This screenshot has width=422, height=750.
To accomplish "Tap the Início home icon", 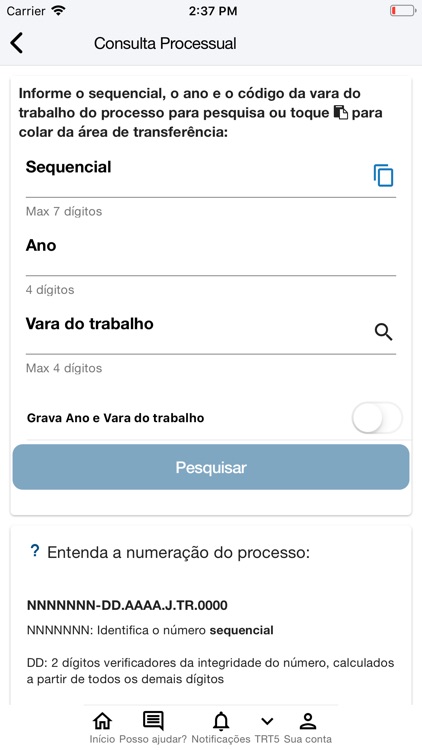I will click(x=102, y=721).
